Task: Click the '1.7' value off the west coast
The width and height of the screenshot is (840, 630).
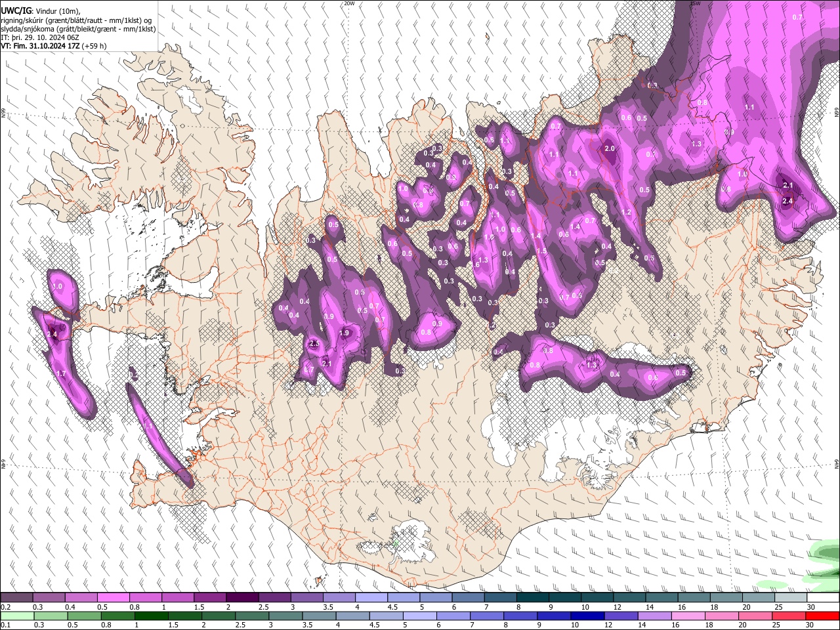Action: [x=61, y=373]
